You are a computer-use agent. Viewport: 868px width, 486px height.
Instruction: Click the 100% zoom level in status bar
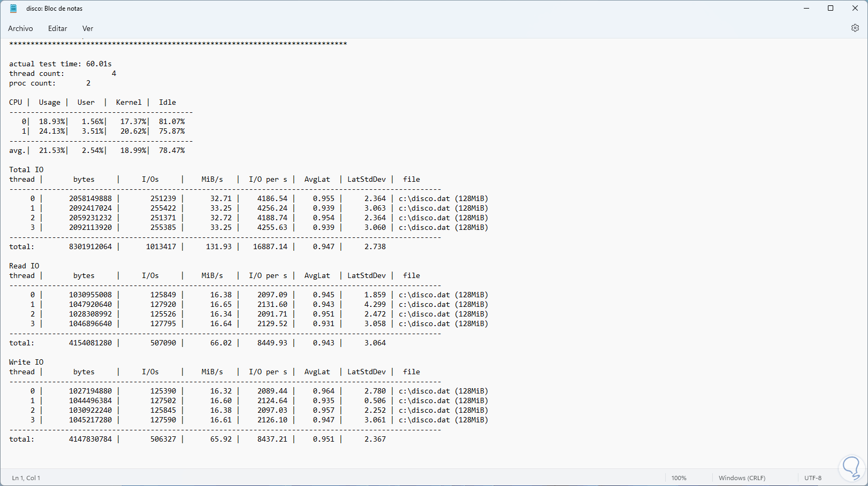pos(679,478)
